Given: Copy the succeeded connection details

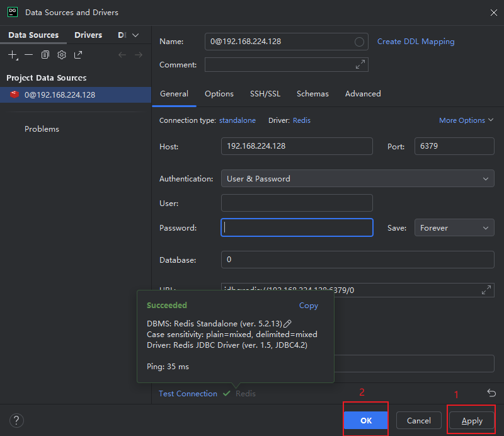Looking at the screenshot, I should [309, 306].
